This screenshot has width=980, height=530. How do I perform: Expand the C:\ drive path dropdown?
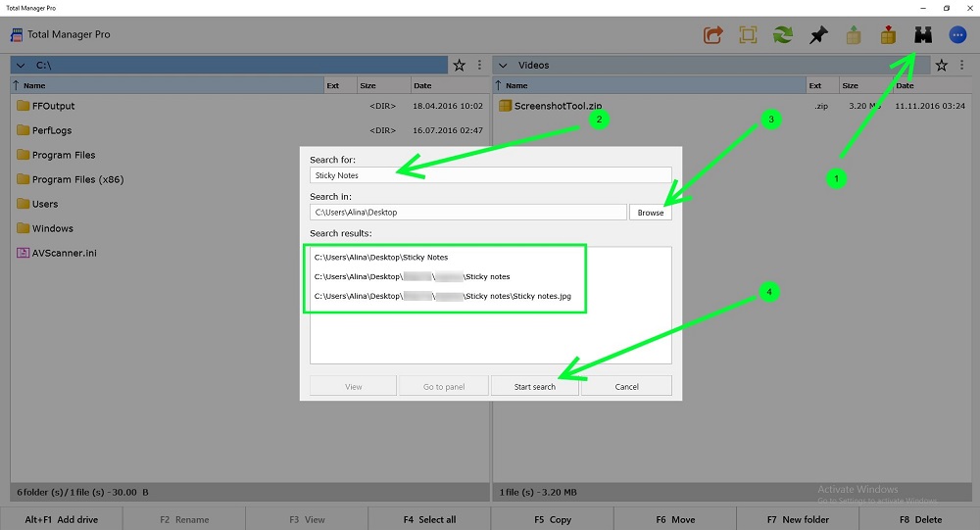click(21, 65)
